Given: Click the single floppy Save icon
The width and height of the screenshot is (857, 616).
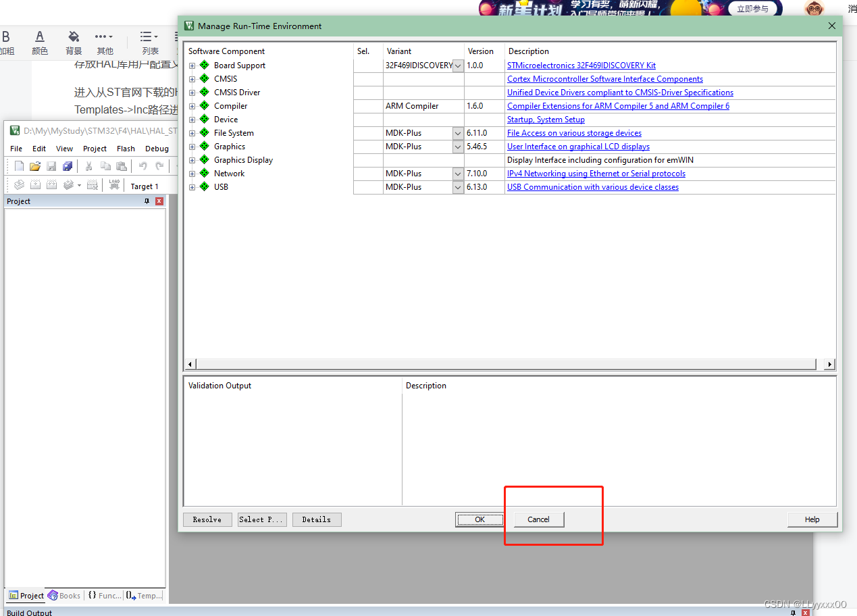Looking at the screenshot, I should 51,166.
